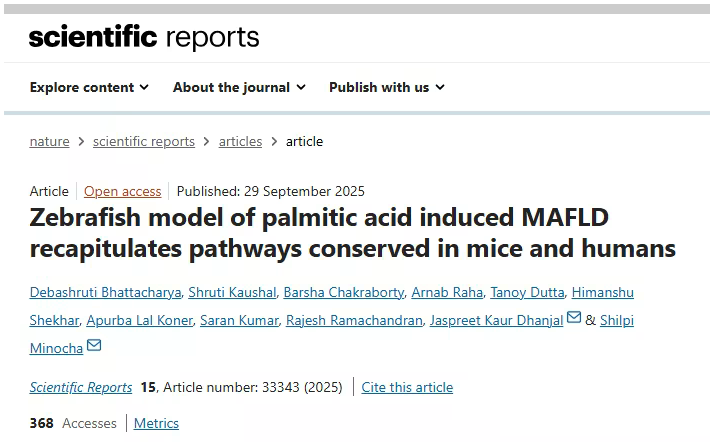The height and width of the screenshot is (442, 715).
Task: Open the About the journal dropdown
Action: 239,87
